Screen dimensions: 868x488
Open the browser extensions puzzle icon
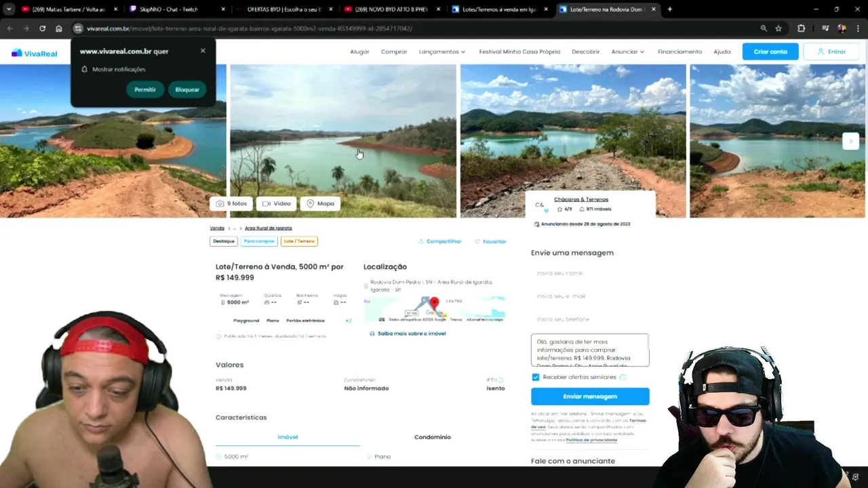coord(802,28)
